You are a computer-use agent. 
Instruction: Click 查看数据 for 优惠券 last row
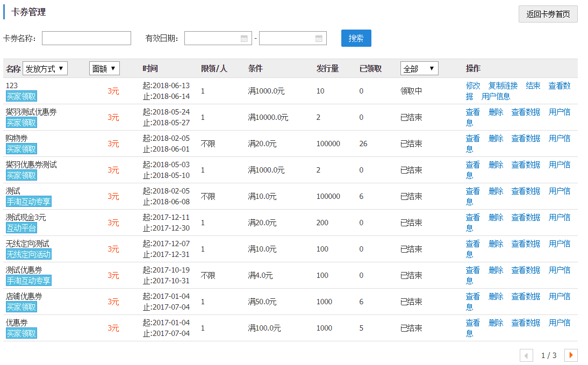pyautogui.click(x=526, y=323)
